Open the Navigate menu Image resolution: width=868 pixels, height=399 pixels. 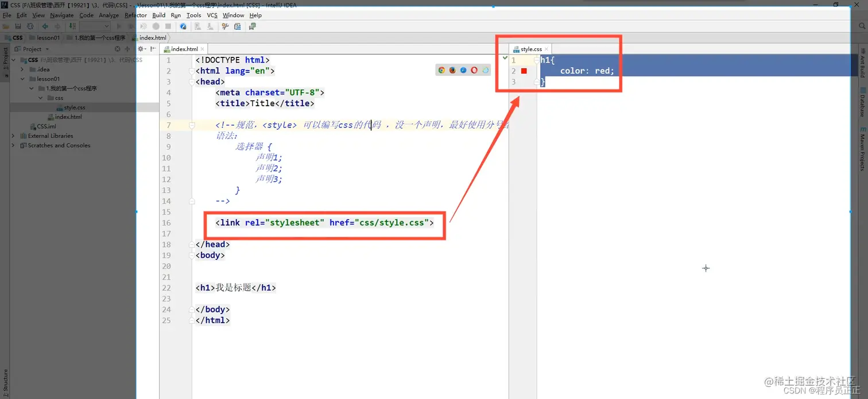(x=61, y=15)
